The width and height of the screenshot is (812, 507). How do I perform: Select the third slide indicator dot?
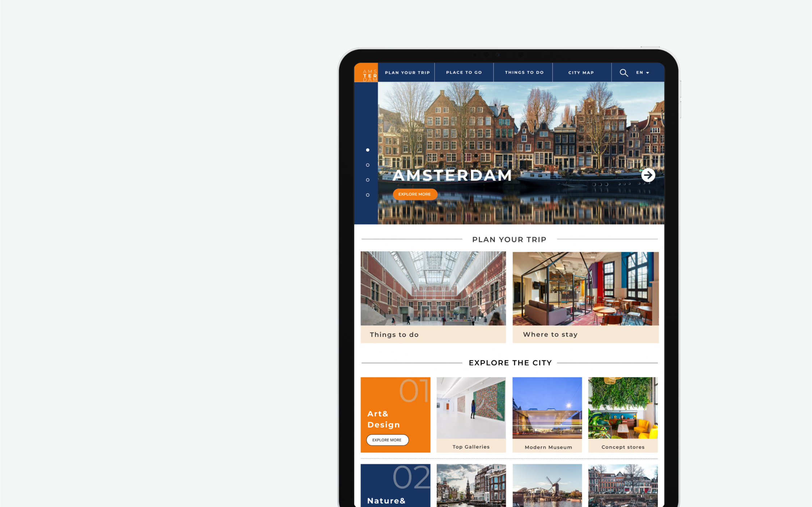point(368,180)
